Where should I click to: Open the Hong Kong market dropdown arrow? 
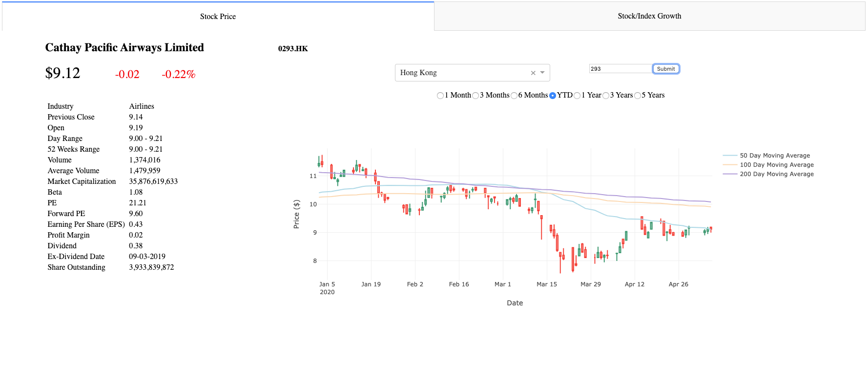[x=542, y=73]
